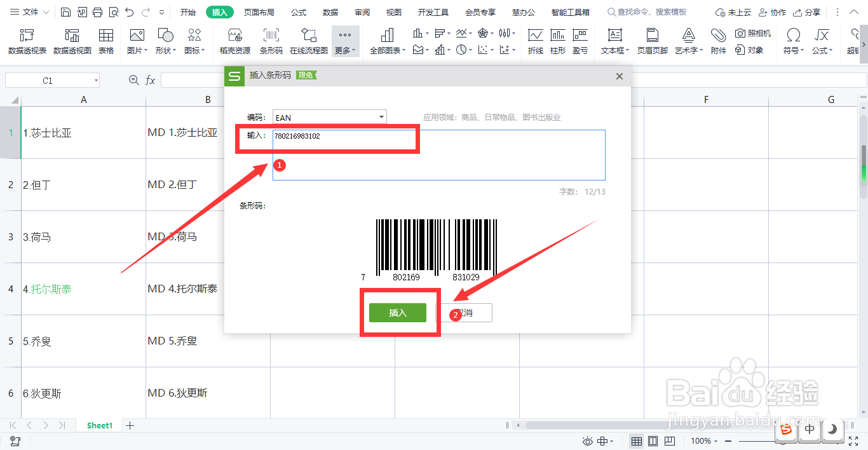This screenshot has height=450, width=868.
Task: Click the zoom magnifier beside fx
Action: (133, 80)
